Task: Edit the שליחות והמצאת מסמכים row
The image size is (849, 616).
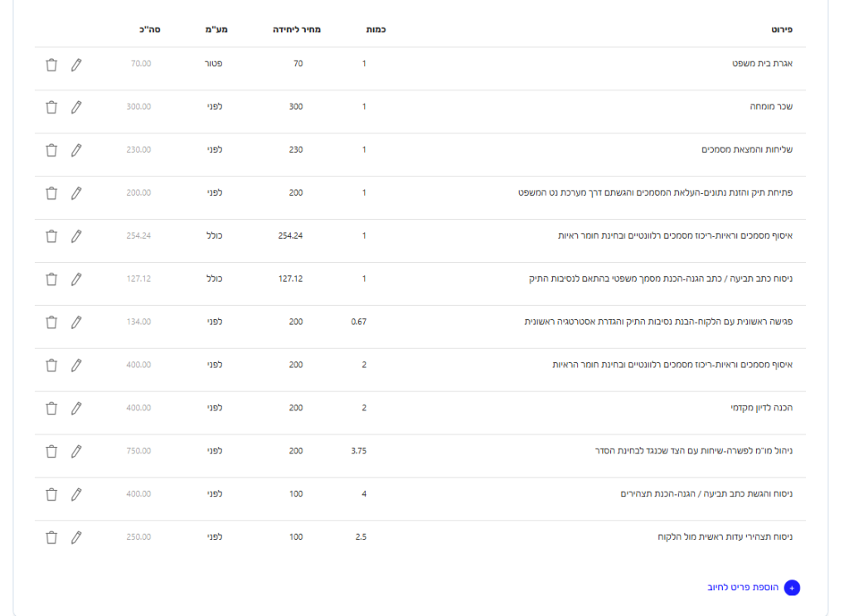Action: point(76,150)
